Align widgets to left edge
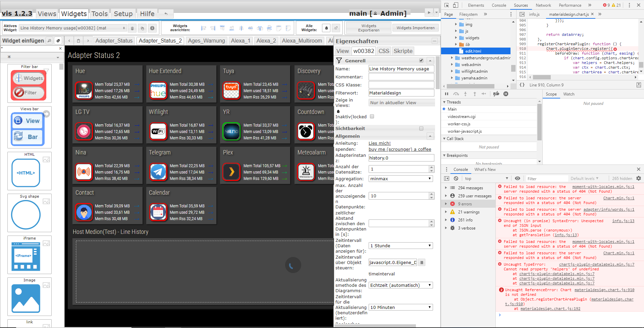 click(x=204, y=28)
